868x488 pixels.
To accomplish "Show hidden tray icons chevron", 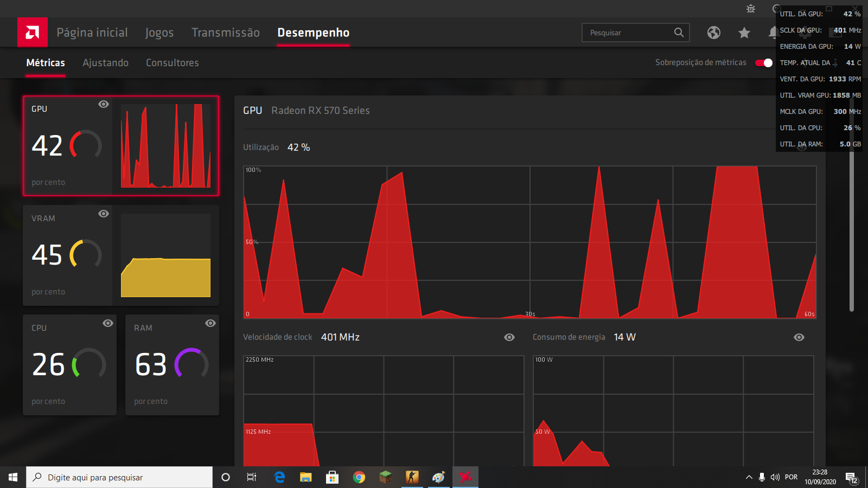I will coord(749,477).
